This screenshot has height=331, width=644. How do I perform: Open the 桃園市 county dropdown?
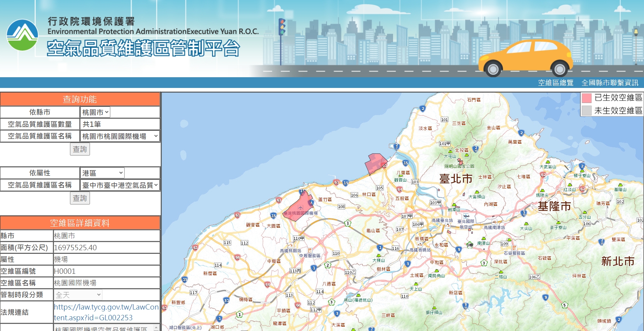click(95, 112)
